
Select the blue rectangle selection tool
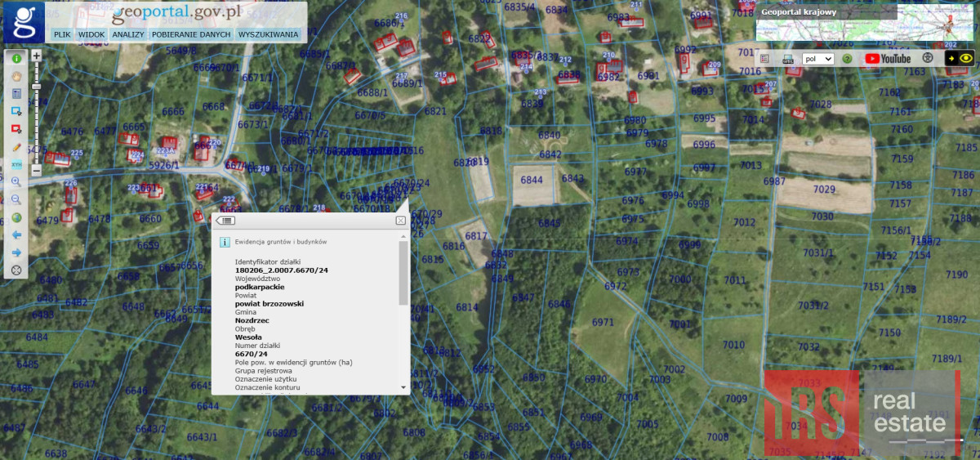[x=16, y=111]
